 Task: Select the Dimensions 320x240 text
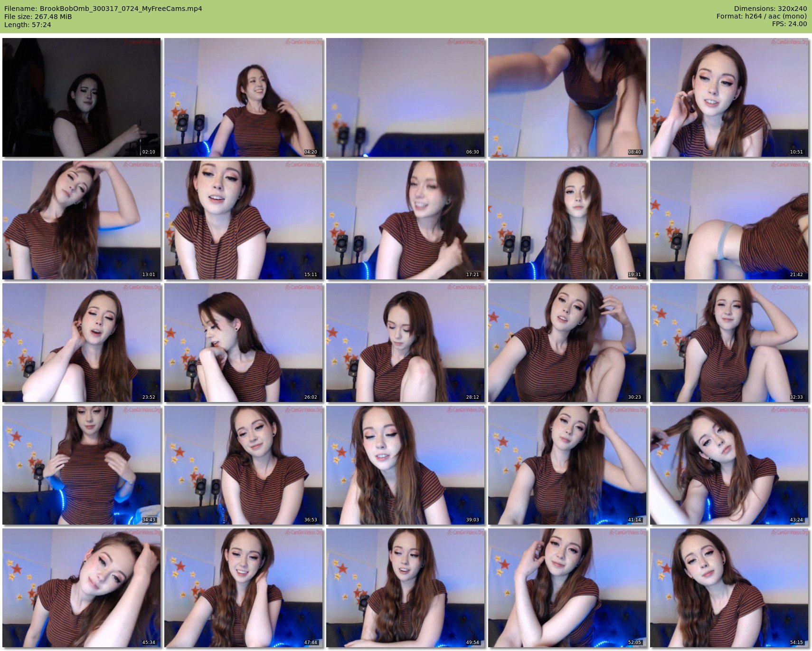[x=770, y=9]
